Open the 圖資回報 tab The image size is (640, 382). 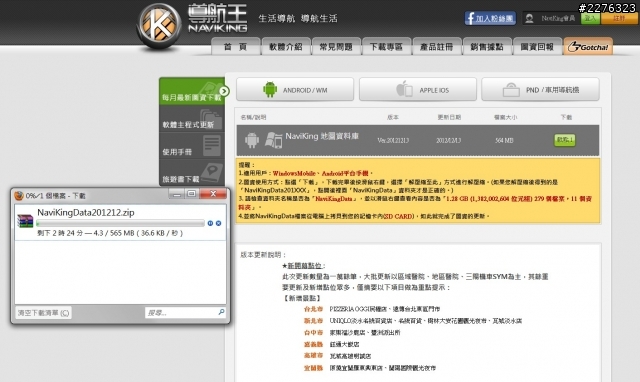click(x=537, y=47)
